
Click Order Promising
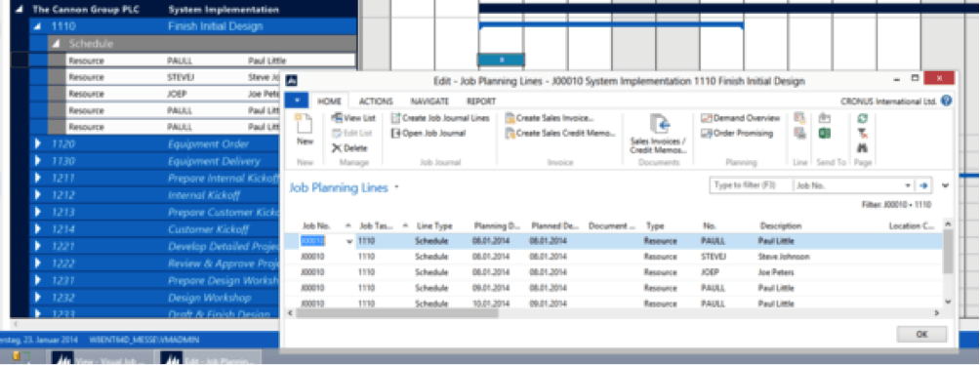click(737, 133)
